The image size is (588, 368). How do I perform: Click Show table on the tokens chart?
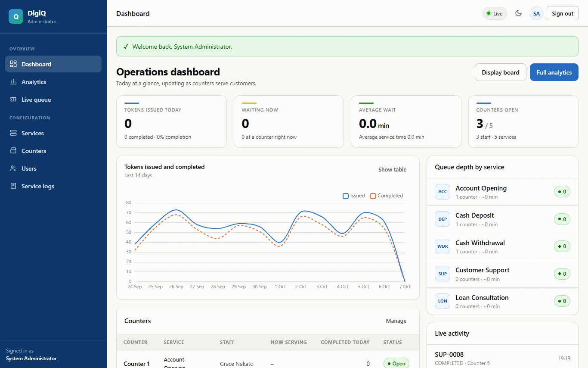(392, 170)
